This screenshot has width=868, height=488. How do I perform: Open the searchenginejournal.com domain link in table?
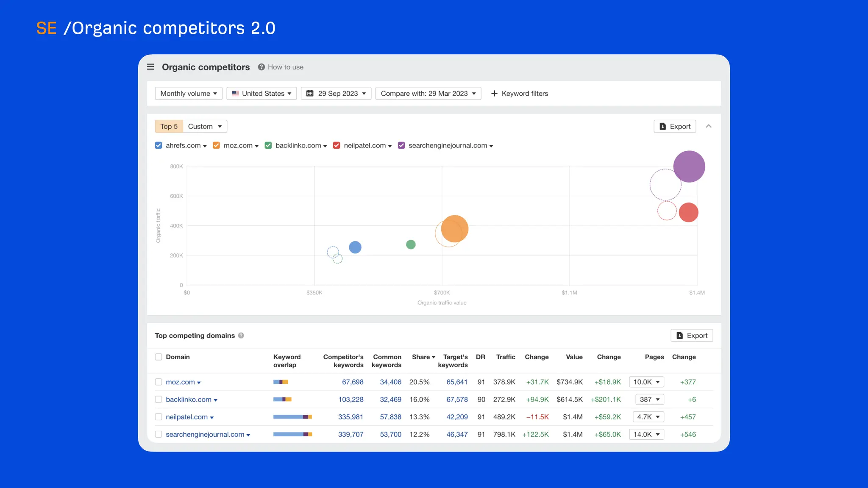pyautogui.click(x=205, y=434)
